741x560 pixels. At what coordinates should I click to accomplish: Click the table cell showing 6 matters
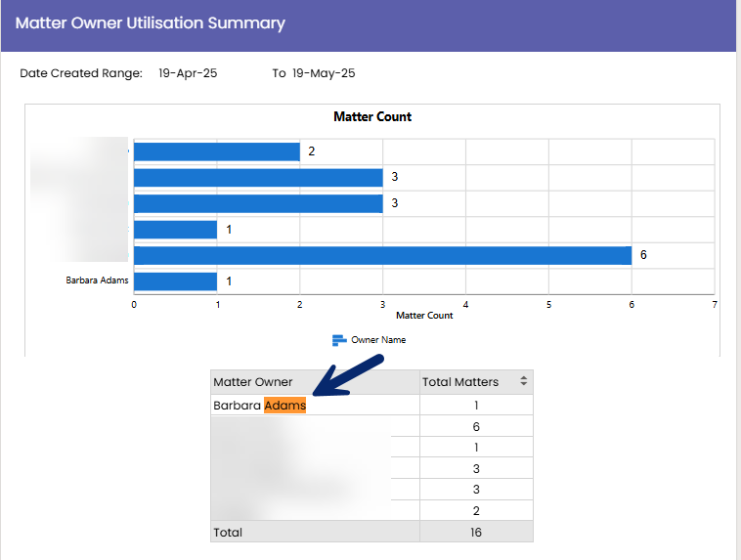pos(476,426)
